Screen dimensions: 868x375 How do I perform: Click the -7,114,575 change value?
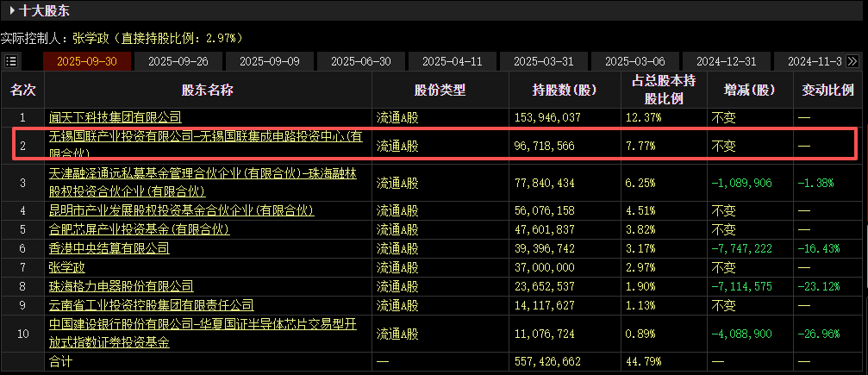(x=742, y=286)
